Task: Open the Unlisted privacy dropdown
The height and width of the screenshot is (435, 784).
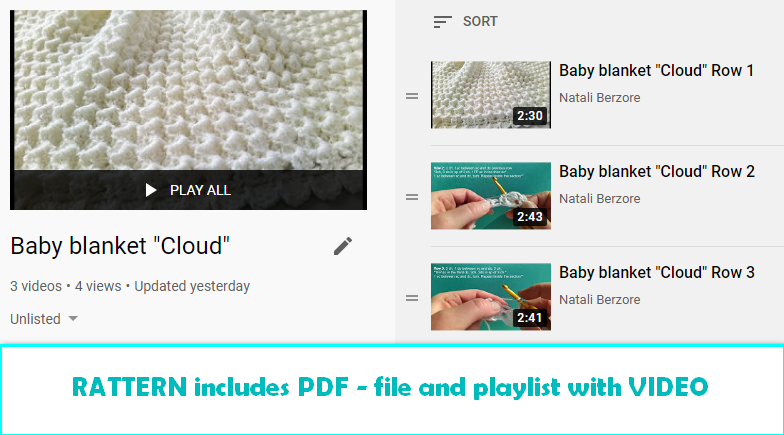Action: [x=44, y=319]
